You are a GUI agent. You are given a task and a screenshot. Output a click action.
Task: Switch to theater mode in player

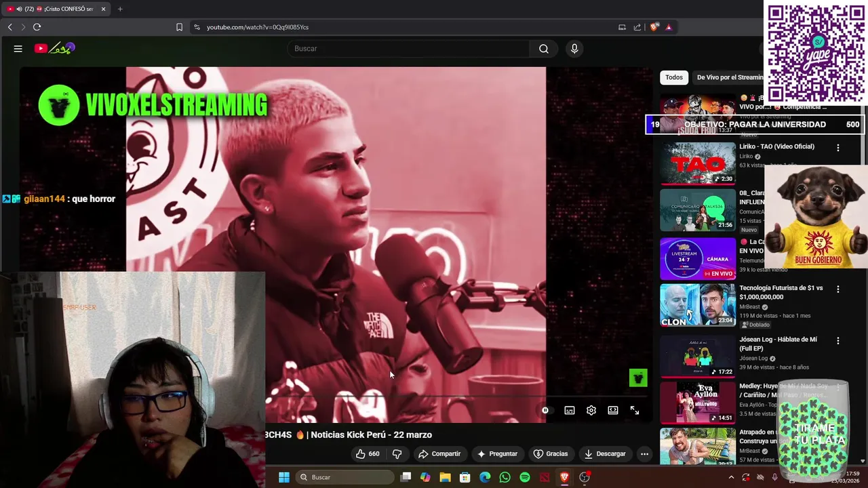613,411
